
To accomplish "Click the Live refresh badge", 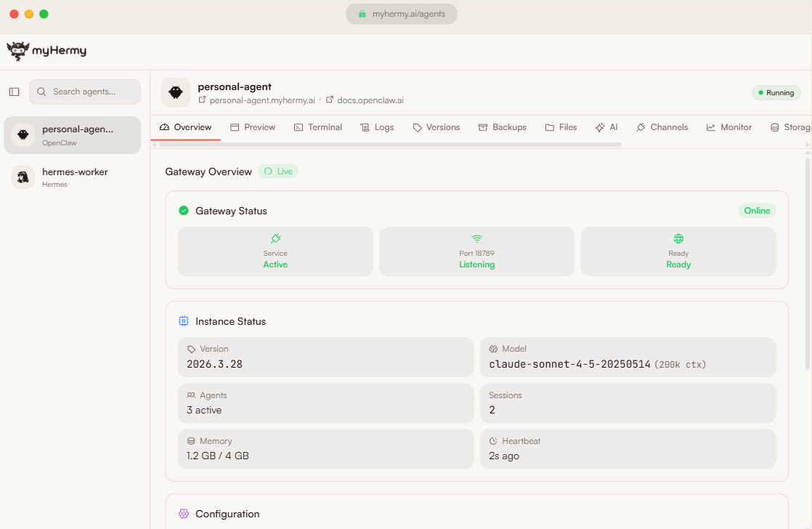I will point(278,171).
